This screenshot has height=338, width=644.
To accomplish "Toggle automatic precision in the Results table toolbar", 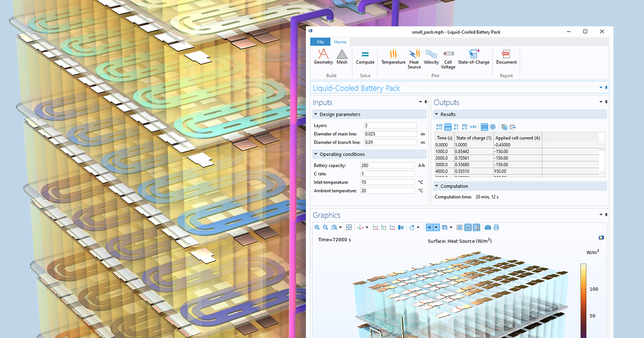I will click(x=448, y=127).
